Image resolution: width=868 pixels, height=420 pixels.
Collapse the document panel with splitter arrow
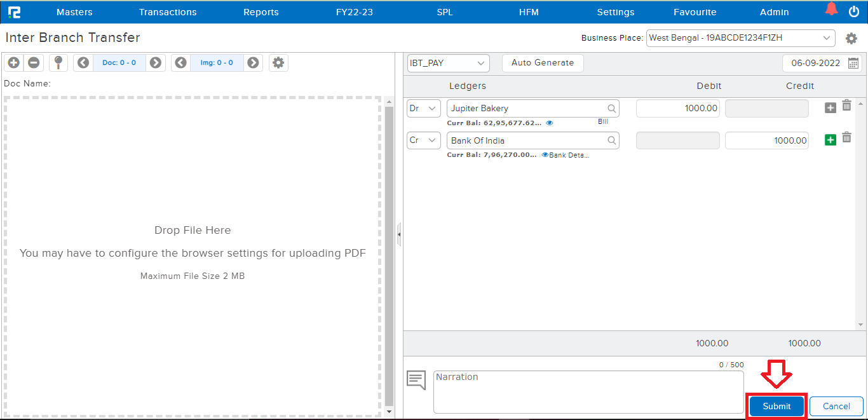coord(398,234)
